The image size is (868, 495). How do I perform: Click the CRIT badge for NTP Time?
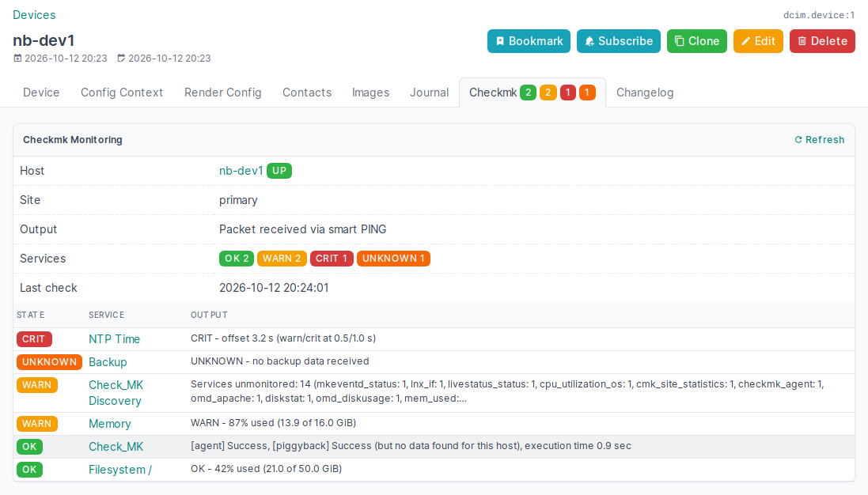pos(34,339)
